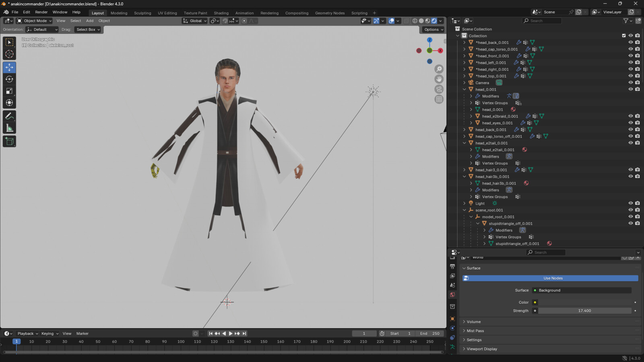Expand the Volume panel
644x362 pixels.
pyautogui.click(x=474, y=322)
